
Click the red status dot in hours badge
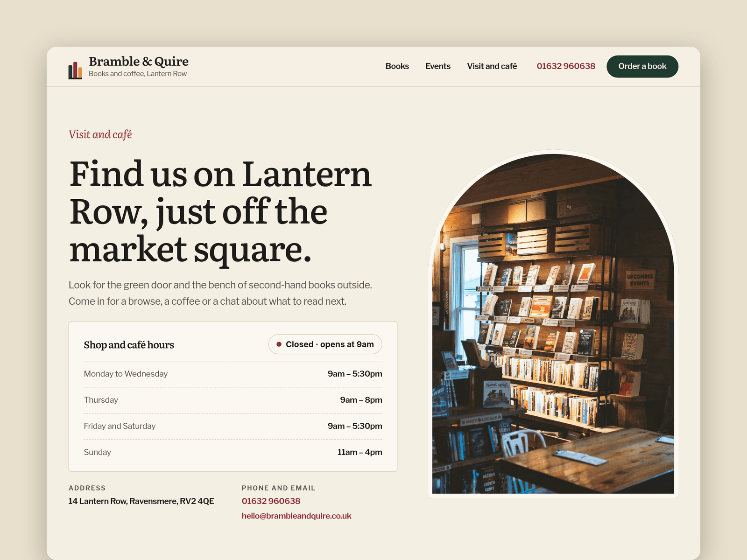(279, 344)
